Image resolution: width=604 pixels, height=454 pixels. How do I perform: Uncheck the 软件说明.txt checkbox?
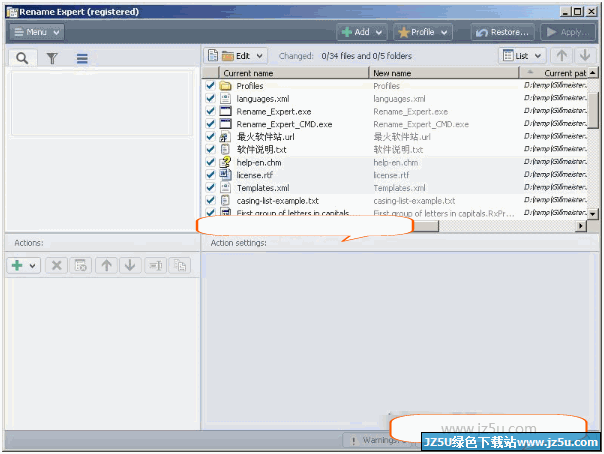pos(210,149)
